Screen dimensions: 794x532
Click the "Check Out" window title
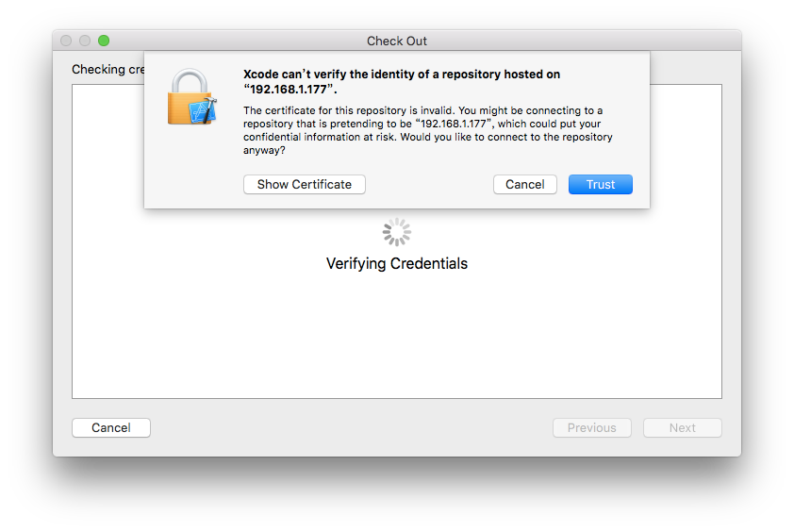(396, 42)
